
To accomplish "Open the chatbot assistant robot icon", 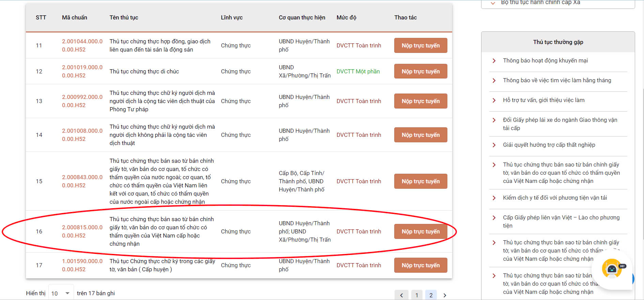I will pyautogui.click(x=612, y=268).
